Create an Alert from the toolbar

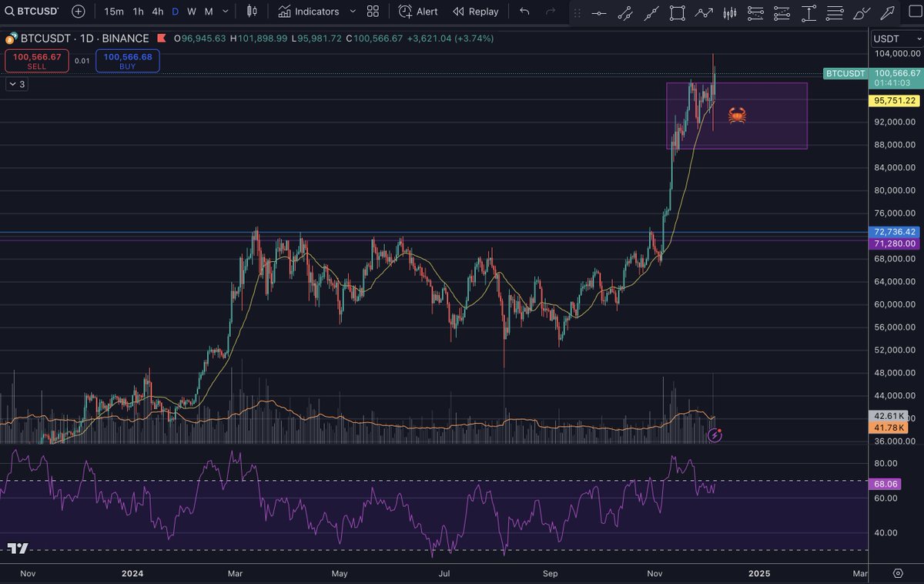coord(418,12)
